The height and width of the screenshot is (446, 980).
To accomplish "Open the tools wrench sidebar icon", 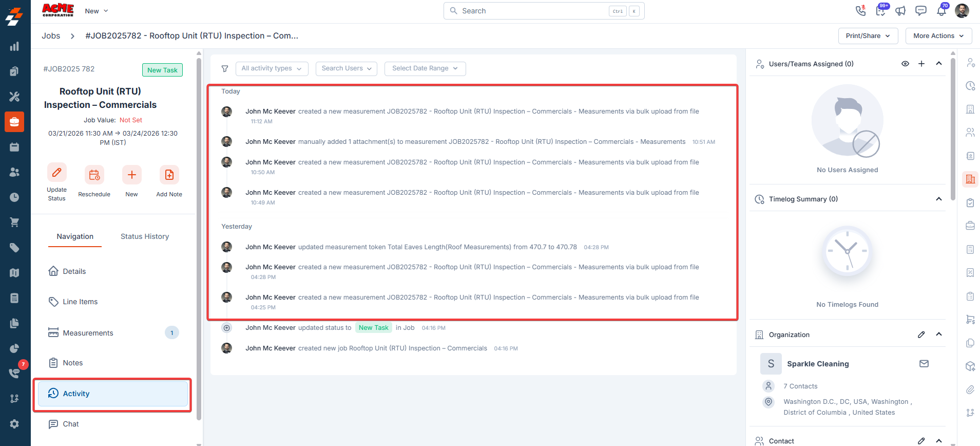I will pos(14,96).
